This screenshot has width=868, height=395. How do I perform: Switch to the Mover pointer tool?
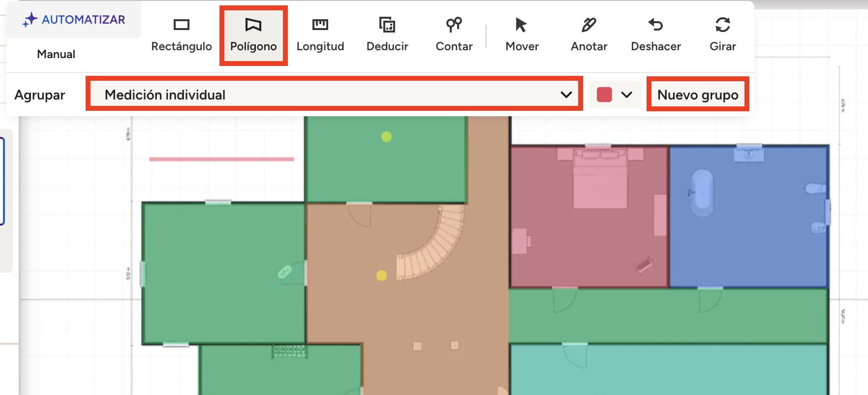coord(522,35)
